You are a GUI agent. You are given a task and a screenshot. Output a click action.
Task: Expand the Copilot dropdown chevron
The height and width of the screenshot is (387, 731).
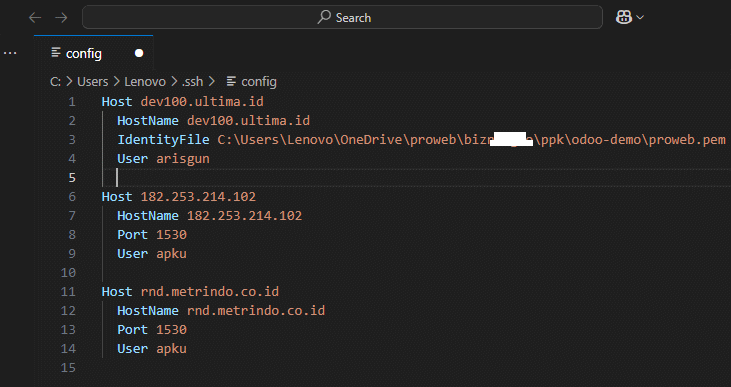click(640, 17)
